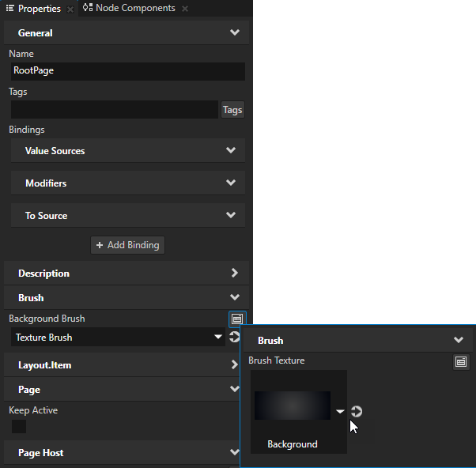Screen dimensions: 476x468
Task: Click the Name field containing RootPage
Action: pyautogui.click(x=127, y=70)
